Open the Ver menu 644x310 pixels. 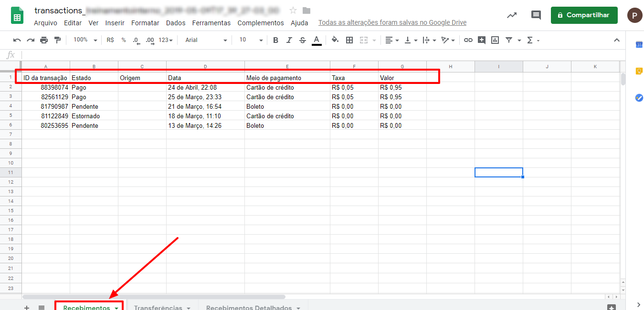click(x=94, y=23)
